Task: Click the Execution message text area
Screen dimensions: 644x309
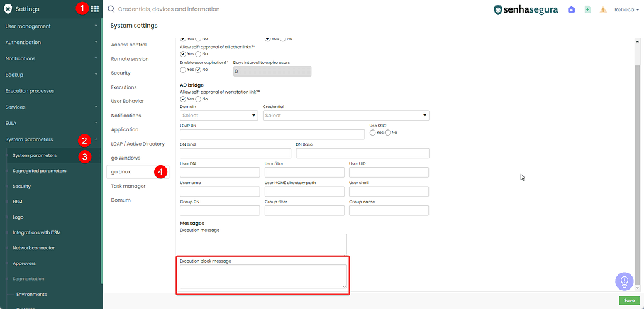Action: click(264, 244)
